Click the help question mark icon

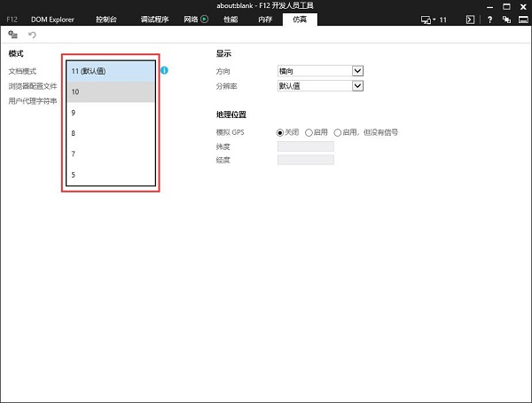[x=489, y=20]
